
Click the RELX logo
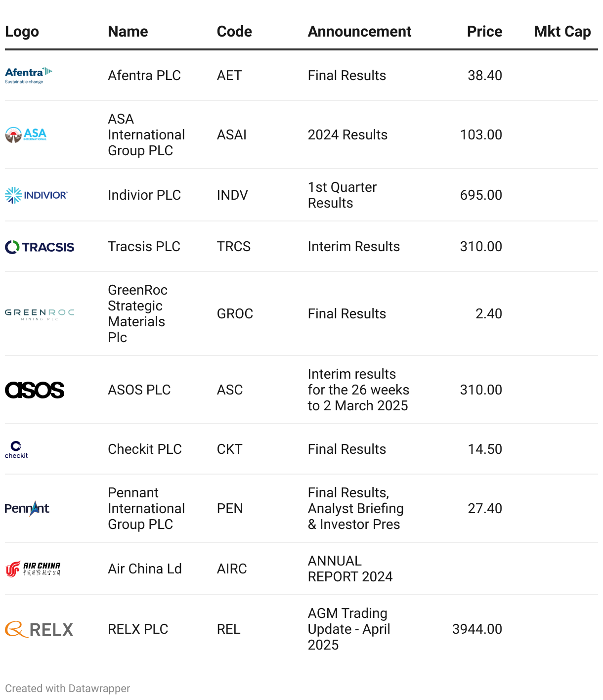click(x=39, y=629)
